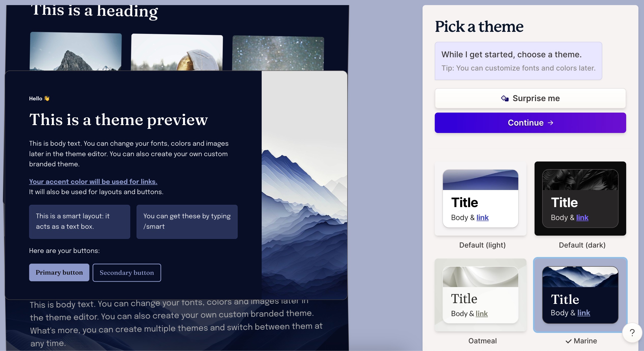Select the Secondary button in preview
Viewport: 644px width, 351px height.
click(127, 272)
